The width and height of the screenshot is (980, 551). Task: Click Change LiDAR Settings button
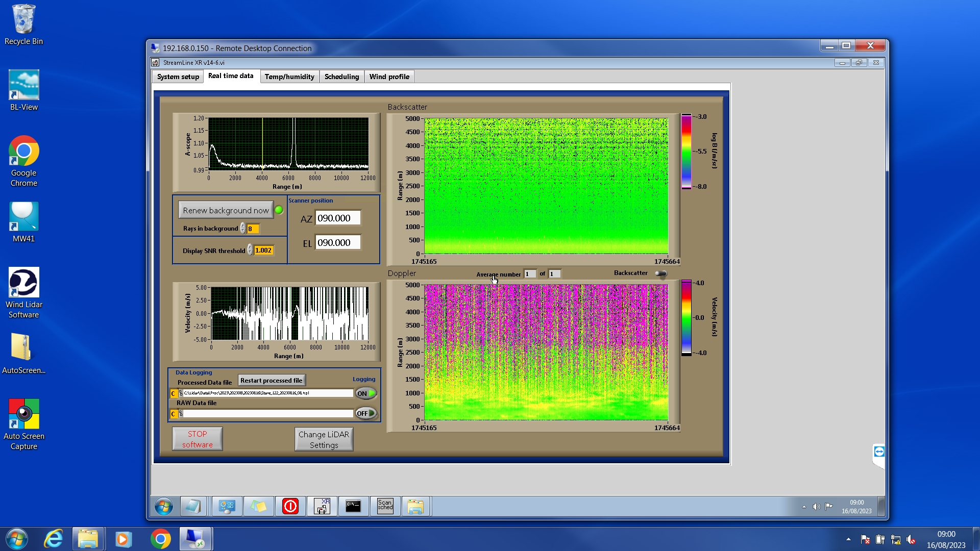(x=324, y=439)
